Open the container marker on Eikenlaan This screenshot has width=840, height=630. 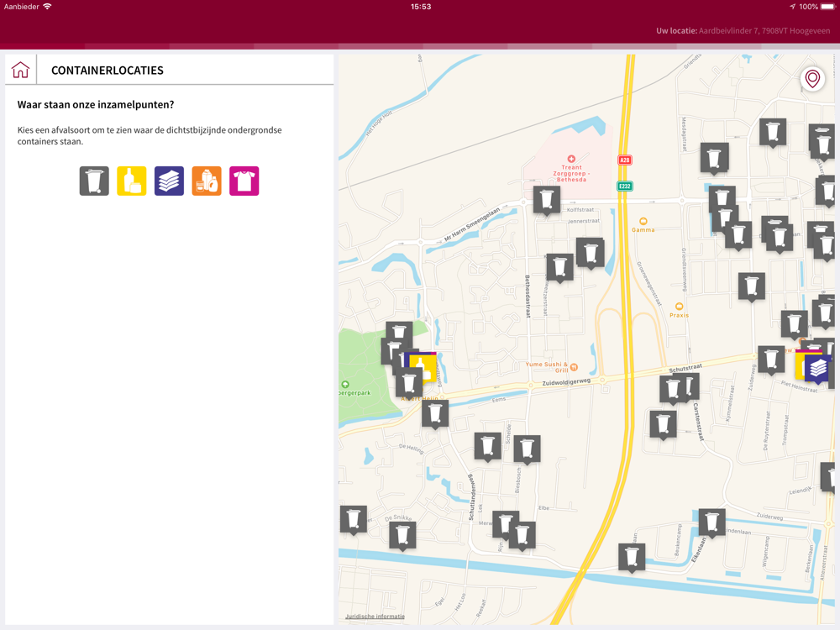[x=711, y=522]
